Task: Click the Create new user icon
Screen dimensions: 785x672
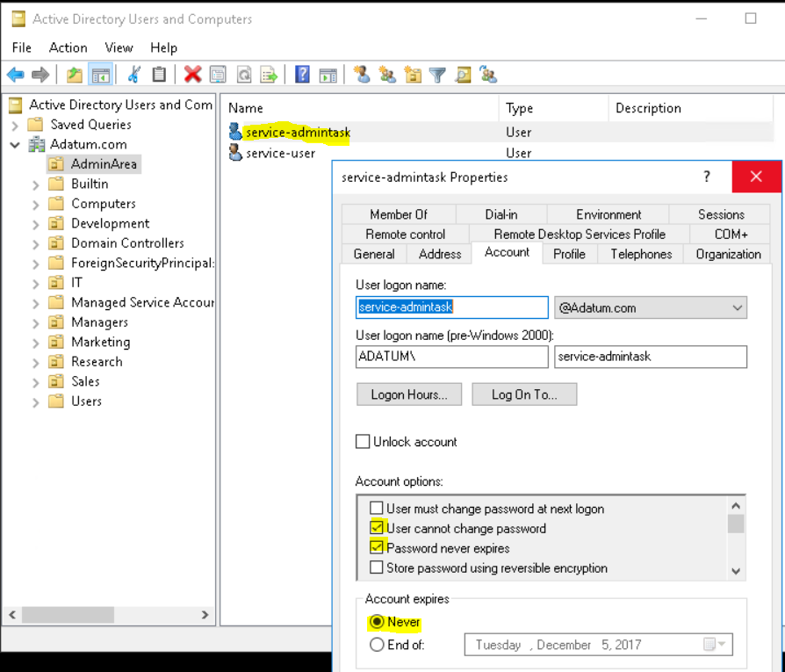Action: coord(362,75)
